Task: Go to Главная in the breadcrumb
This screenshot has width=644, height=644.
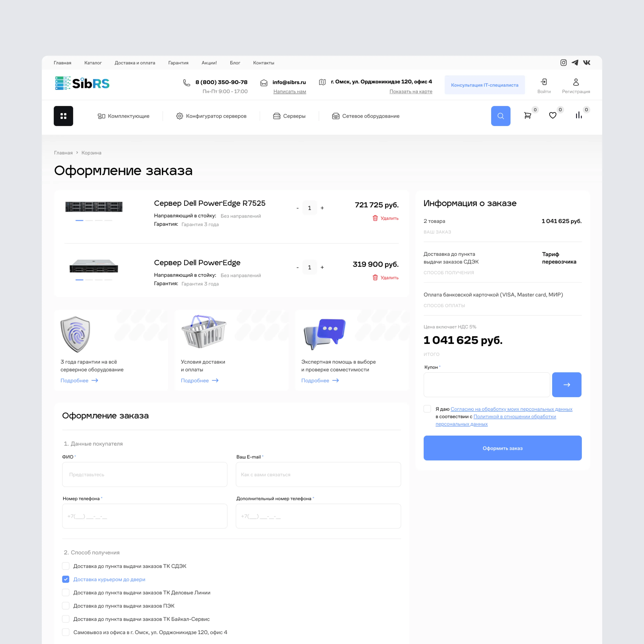Action: point(63,153)
